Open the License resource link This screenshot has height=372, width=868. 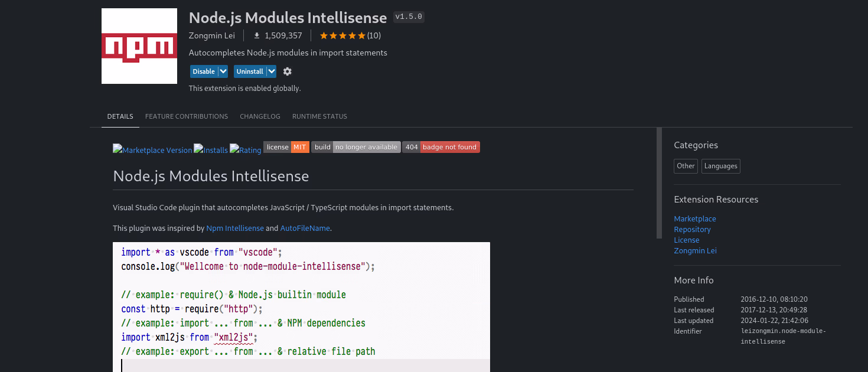point(687,240)
